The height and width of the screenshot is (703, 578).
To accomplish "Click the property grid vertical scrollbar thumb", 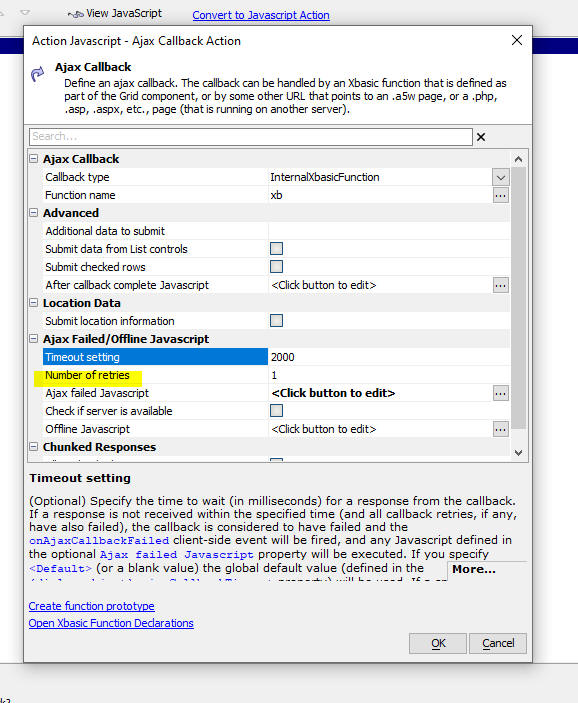I will [518, 298].
